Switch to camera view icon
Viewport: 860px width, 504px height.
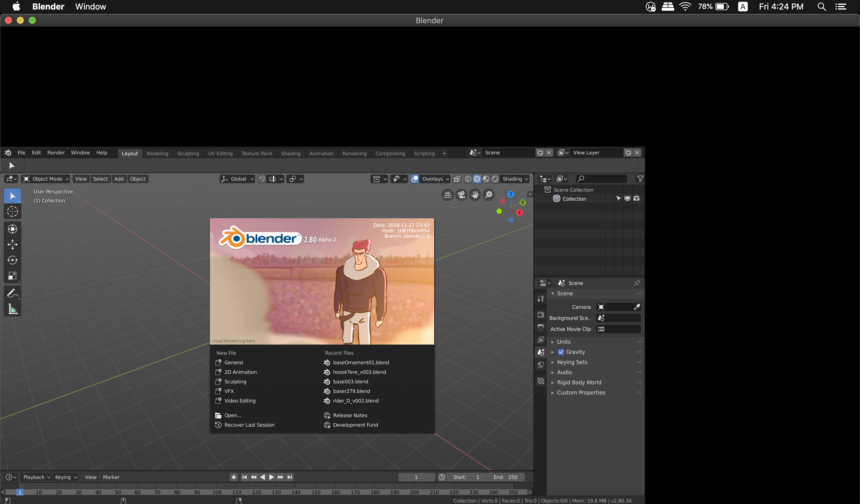[461, 195]
